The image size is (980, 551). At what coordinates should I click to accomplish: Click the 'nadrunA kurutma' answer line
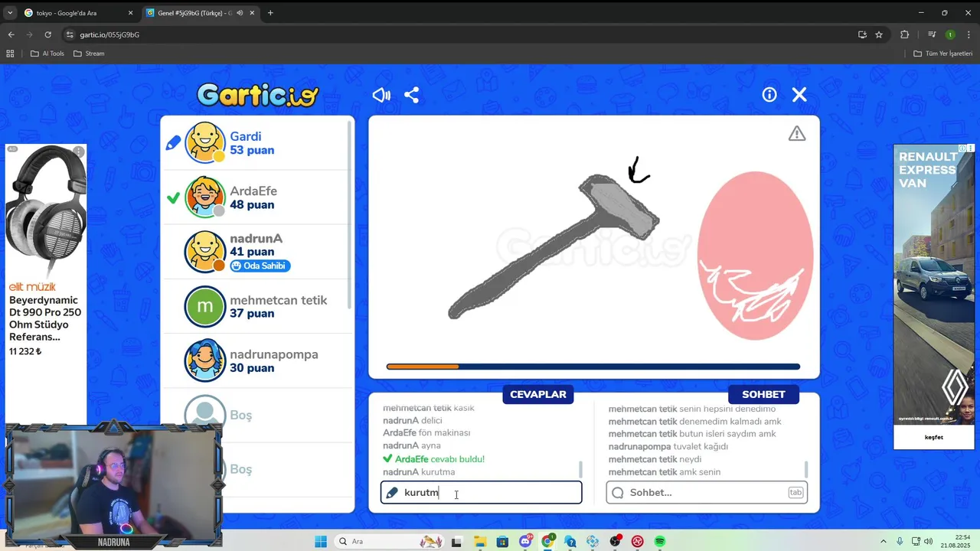[x=419, y=472]
